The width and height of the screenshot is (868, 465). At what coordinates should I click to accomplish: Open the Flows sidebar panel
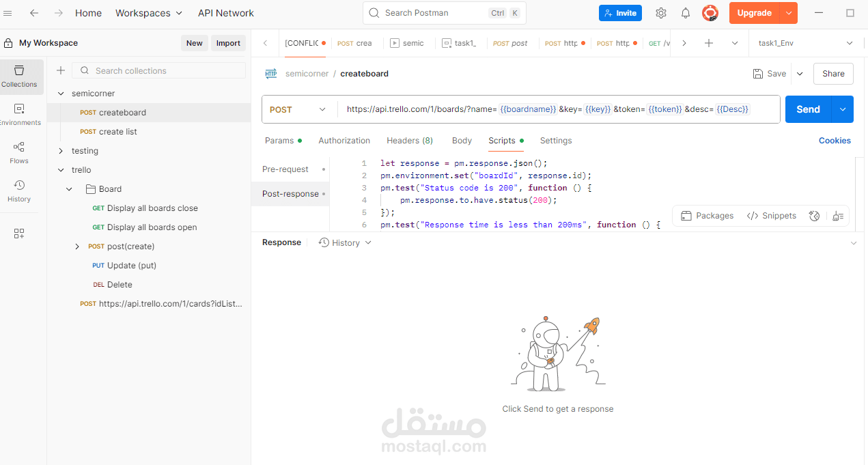[x=19, y=152]
